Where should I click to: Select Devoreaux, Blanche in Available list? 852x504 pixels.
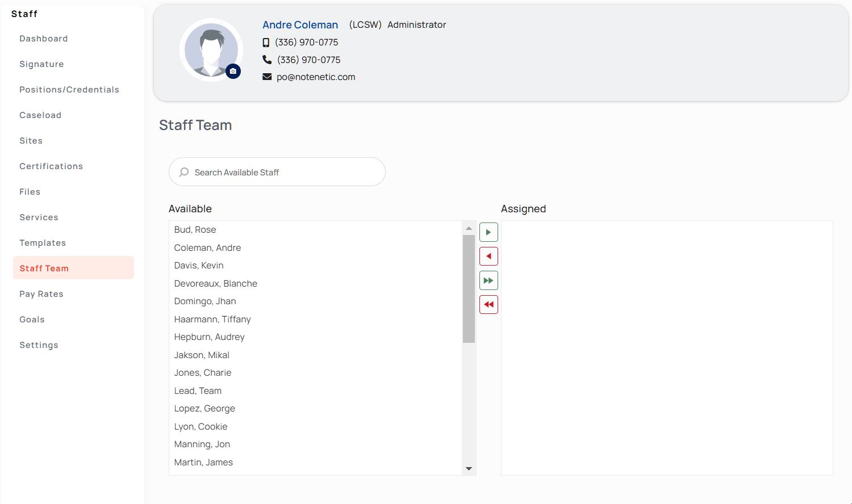coord(316,284)
